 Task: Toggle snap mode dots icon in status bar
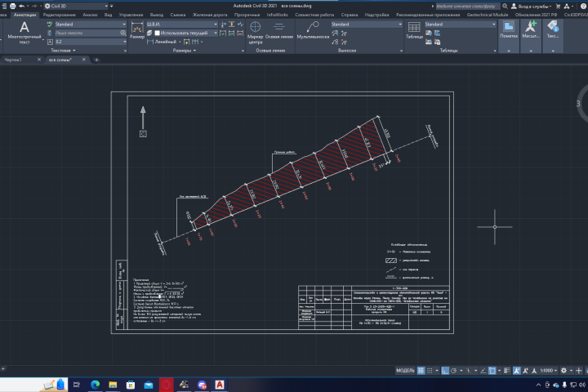click(430, 371)
